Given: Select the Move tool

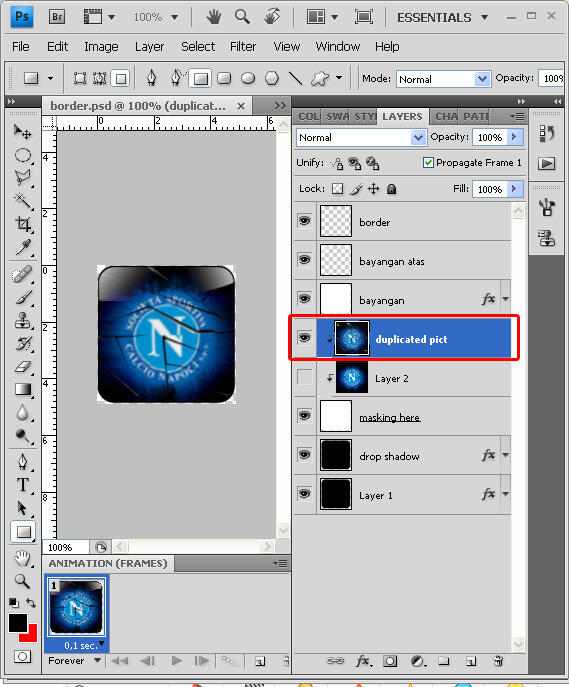Looking at the screenshot, I should coord(22,131).
